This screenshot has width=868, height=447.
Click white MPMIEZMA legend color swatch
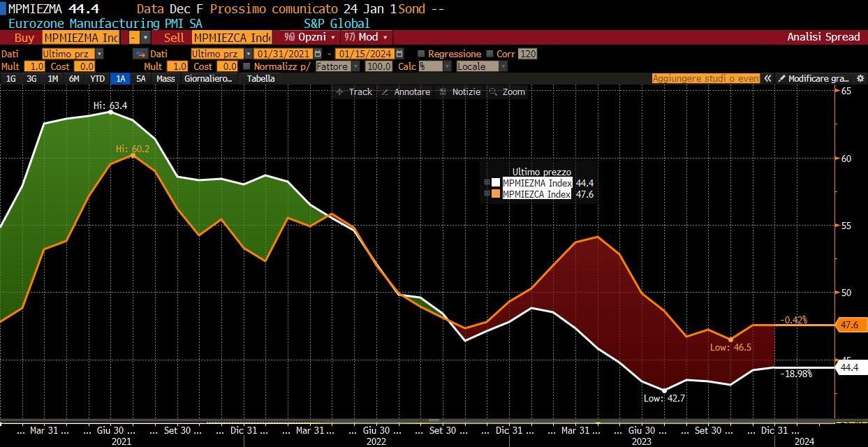[496, 183]
